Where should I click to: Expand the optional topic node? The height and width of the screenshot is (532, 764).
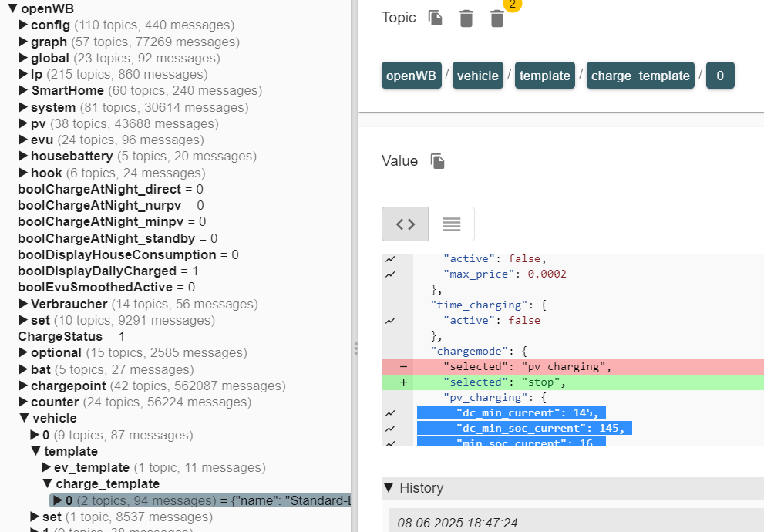pyautogui.click(x=23, y=352)
